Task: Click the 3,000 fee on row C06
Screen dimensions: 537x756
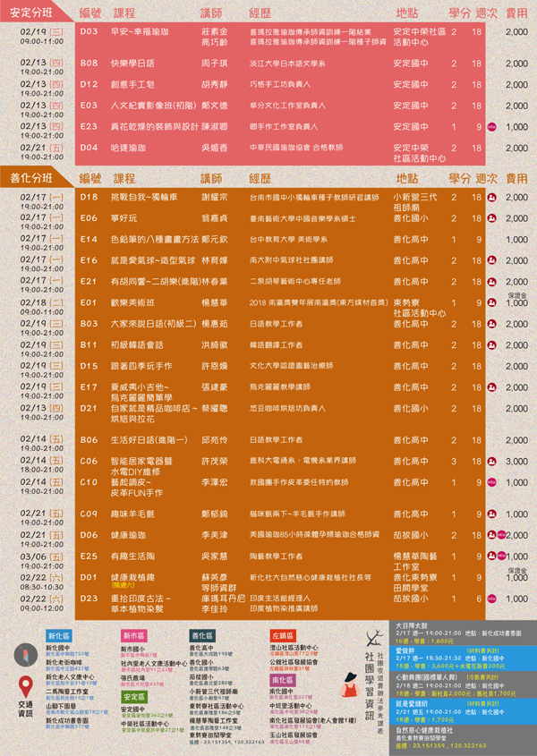Action: click(x=516, y=462)
